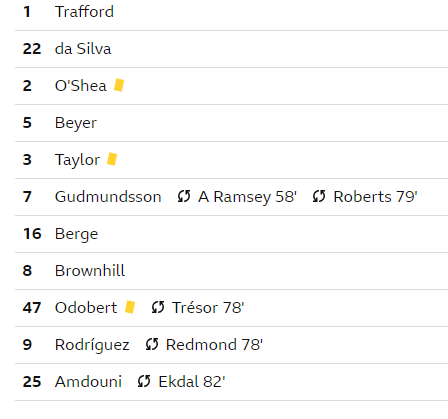
Task: Click on Beyer in the lineup
Action: (x=76, y=123)
